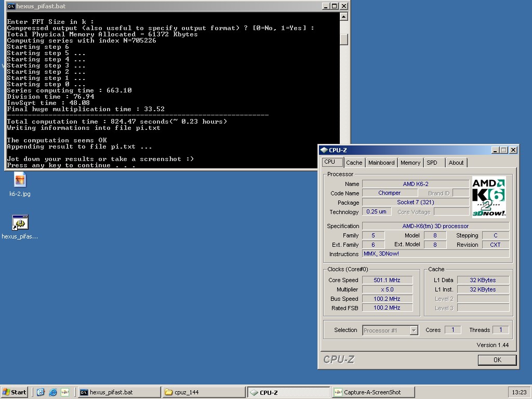
Task: Select the CPU-Z taskbar button
Action: (x=289, y=392)
